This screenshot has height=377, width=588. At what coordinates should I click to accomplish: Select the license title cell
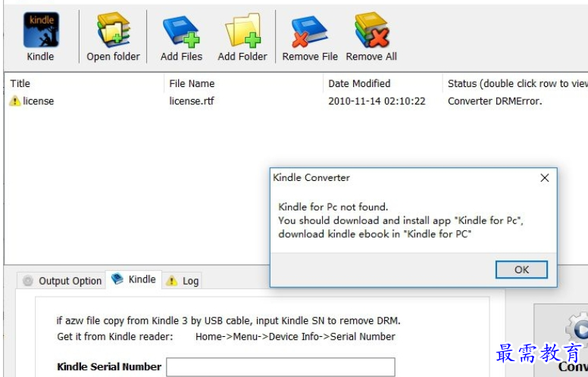(x=38, y=101)
